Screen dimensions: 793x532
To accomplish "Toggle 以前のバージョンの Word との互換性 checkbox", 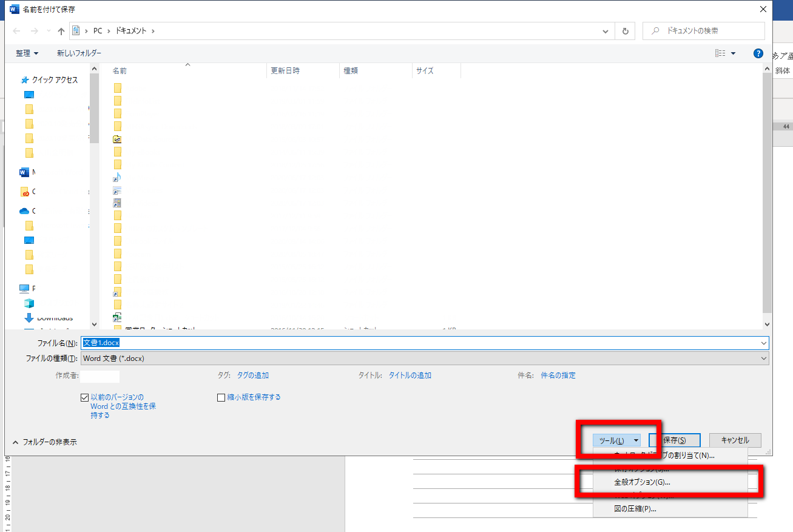I will coord(84,398).
